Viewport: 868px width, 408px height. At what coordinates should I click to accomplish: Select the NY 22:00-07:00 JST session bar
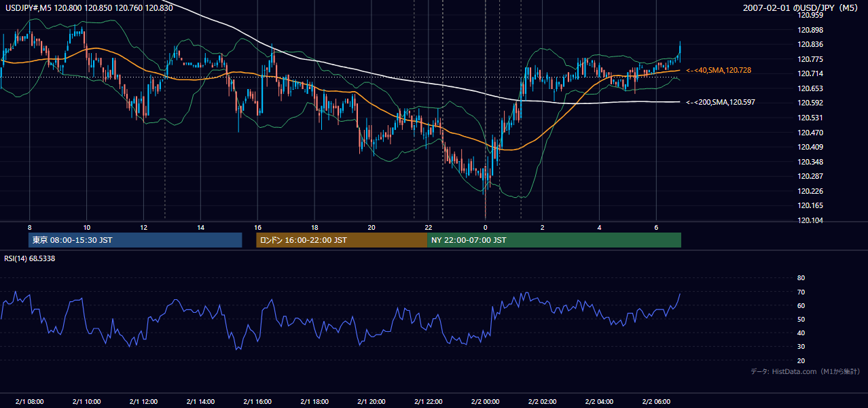coord(554,240)
